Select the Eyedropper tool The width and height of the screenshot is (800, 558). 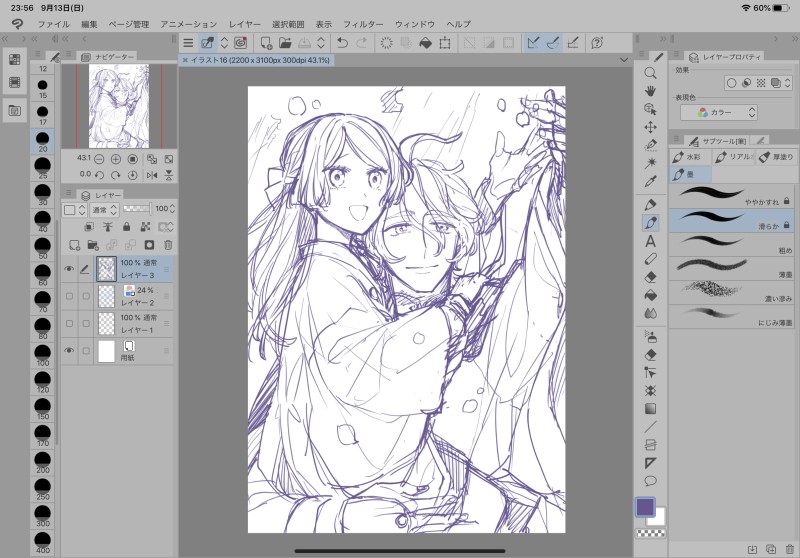tap(650, 181)
